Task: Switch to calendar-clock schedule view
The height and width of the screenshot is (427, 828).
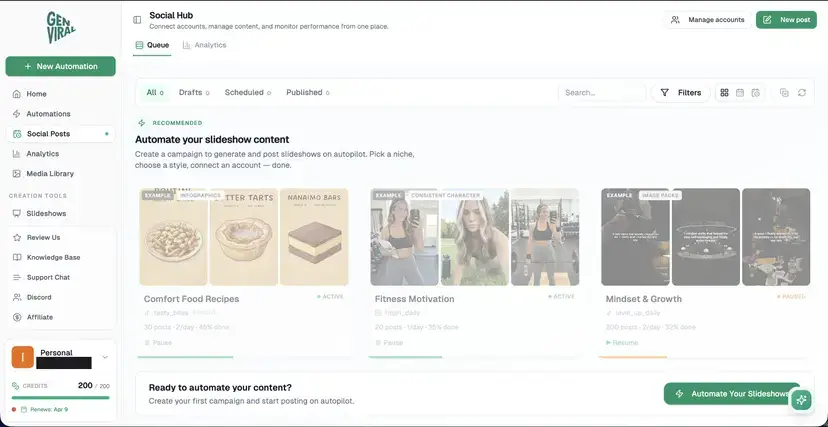Action: coord(756,93)
